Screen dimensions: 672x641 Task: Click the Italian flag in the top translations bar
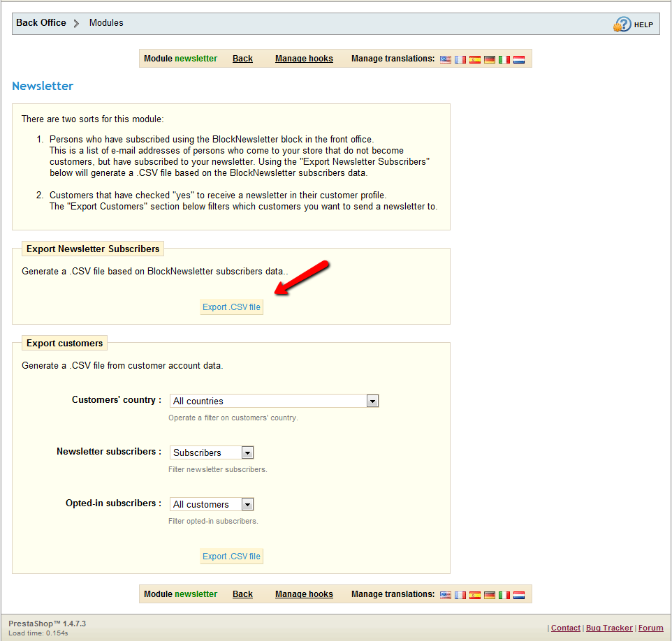click(x=504, y=59)
